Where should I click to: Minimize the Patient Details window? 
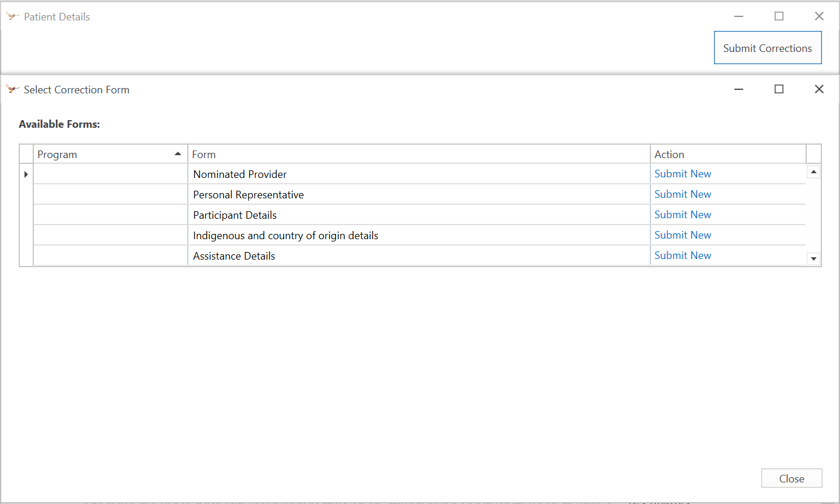point(738,16)
